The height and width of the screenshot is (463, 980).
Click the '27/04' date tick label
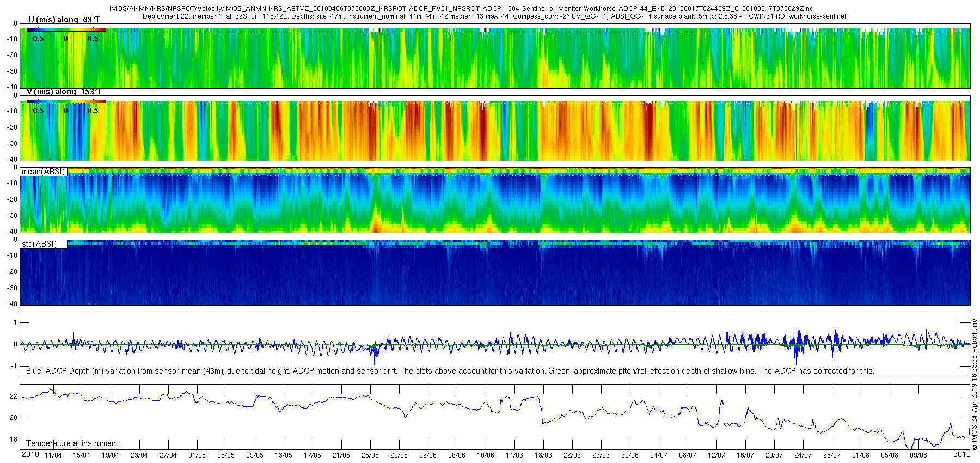point(168,455)
